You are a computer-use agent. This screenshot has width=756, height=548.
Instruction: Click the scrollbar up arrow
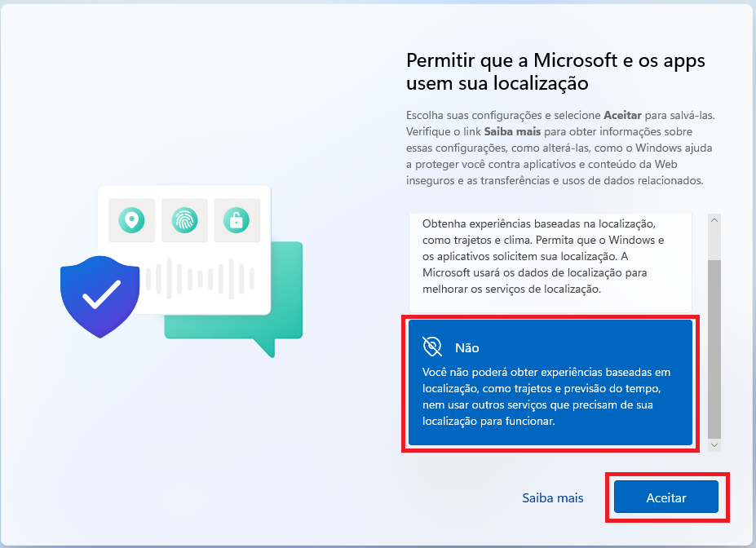click(x=714, y=220)
